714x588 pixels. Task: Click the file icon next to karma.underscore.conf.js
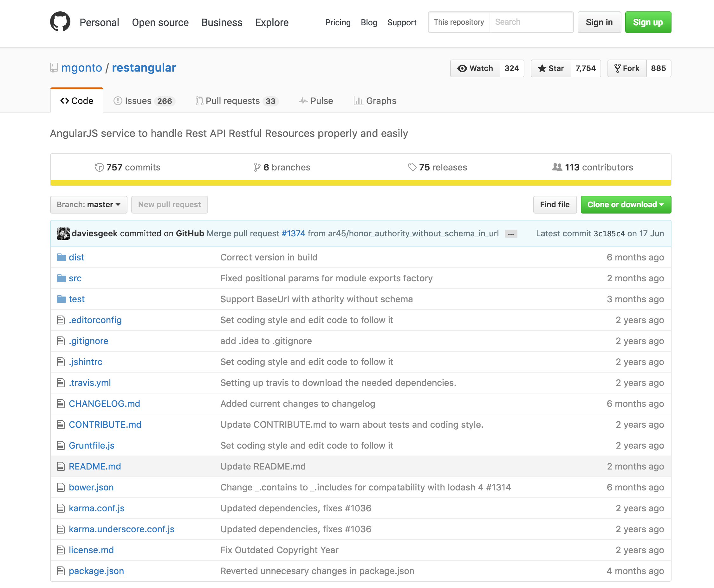tap(61, 529)
